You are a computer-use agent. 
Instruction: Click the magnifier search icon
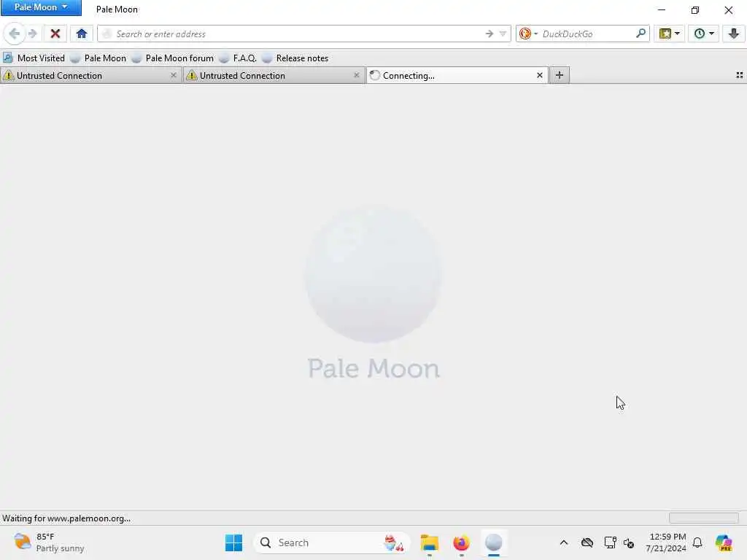pos(640,34)
